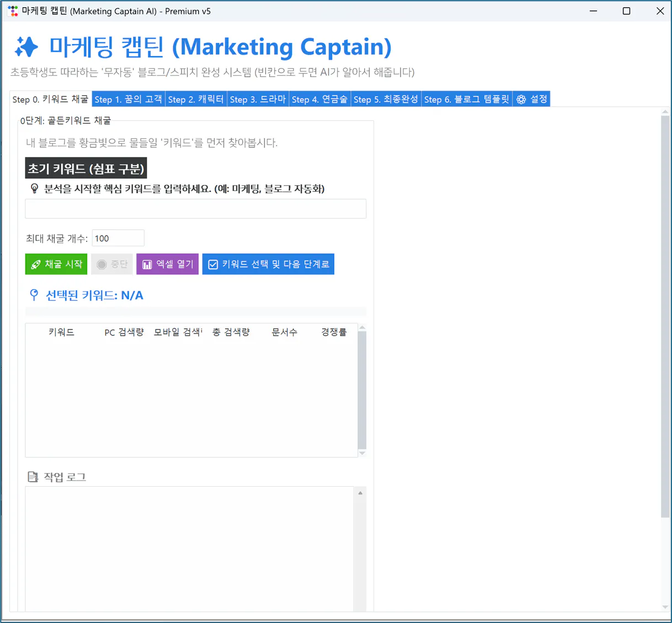Image resolution: width=672 pixels, height=623 pixels.
Task: Click the checkmark icon on the blue next-step button
Action: (212, 264)
